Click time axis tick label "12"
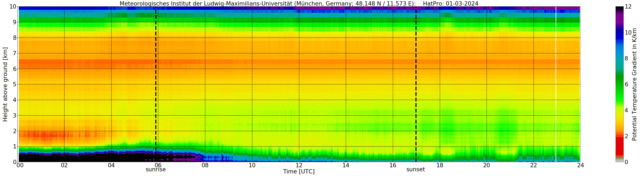Screen dimensions: 644x176 click(299, 165)
